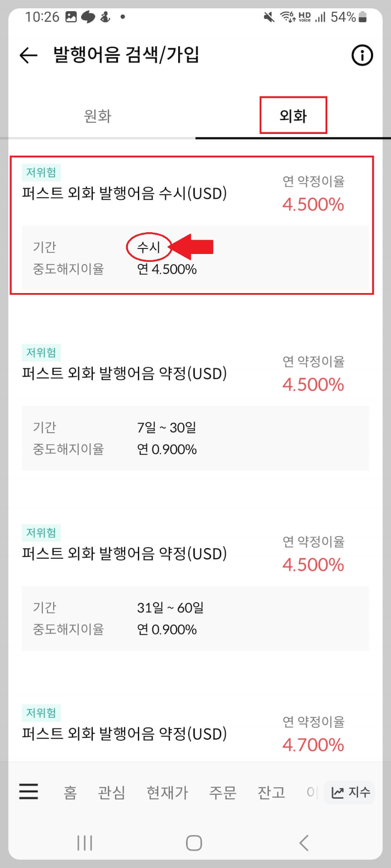Switch to the 원화 tab
The width and height of the screenshot is (391, 868).
[98, 115]
